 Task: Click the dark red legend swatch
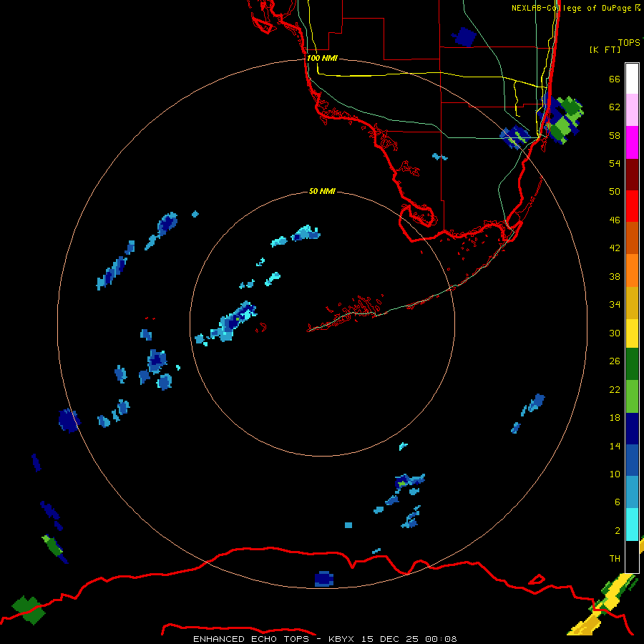(632, 175)
